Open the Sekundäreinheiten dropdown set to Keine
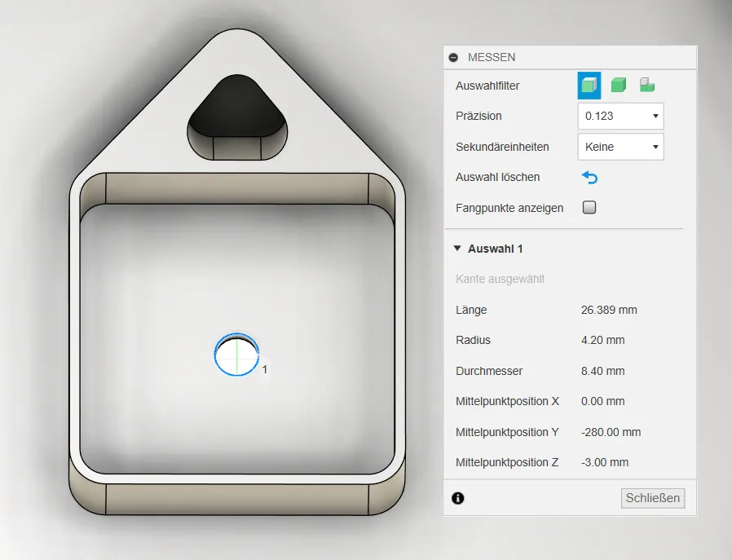The height and width of the screenshot is (560, 732). (x=620, y=147)
